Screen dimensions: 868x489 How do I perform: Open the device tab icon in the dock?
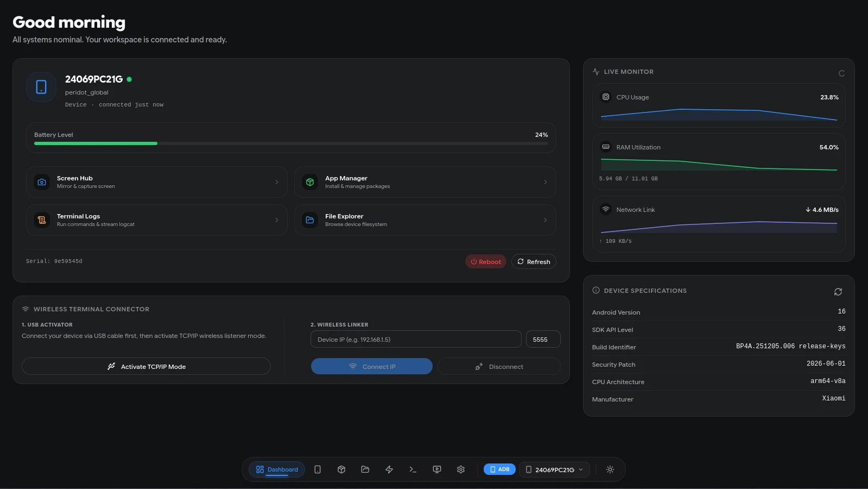(318, 469)
